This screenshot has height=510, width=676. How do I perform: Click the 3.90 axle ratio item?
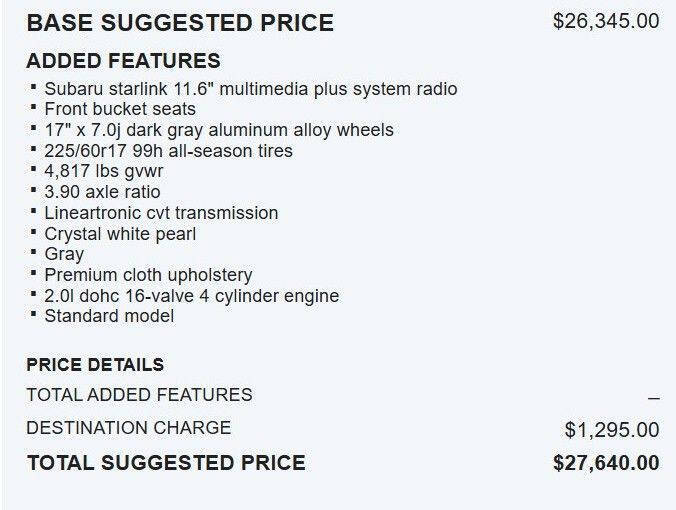[102, 192]
